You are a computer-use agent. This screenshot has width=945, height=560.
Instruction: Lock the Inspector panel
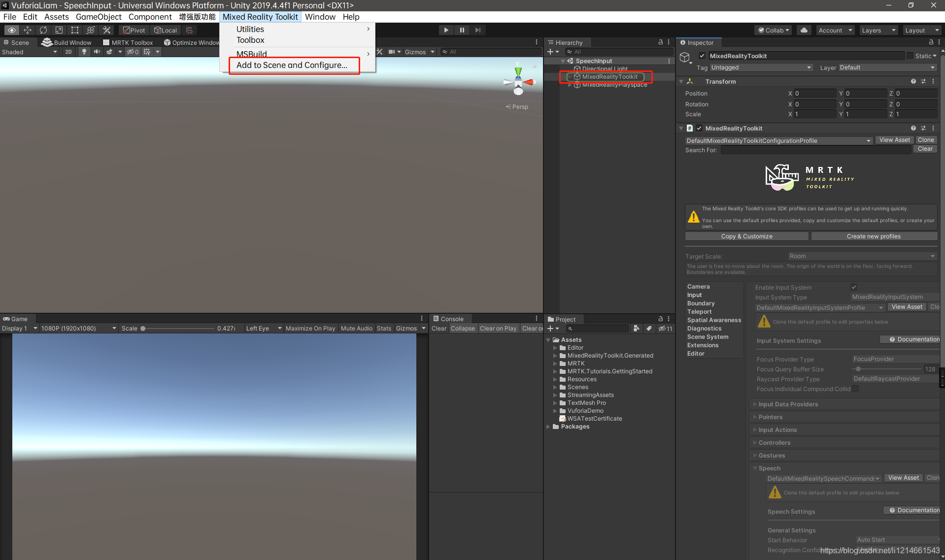931,42
